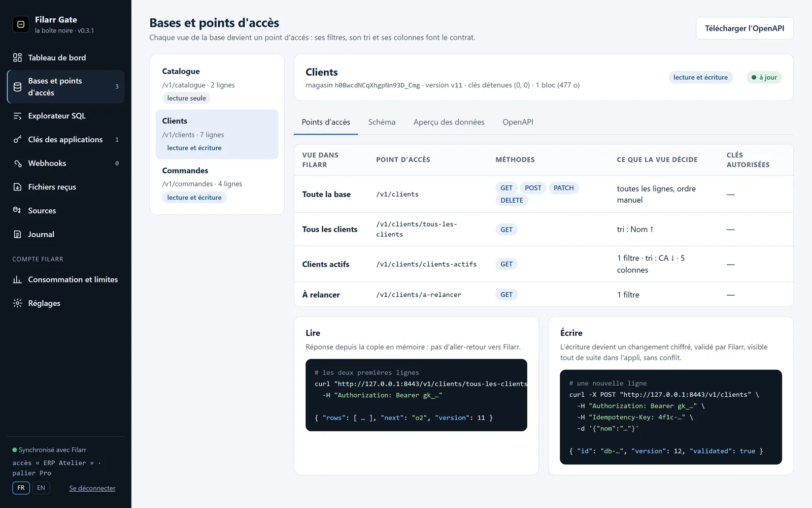The width and height of the screenshot is (812, 508).
Task: Click the PATCH method badge
Action: tap(564, 188)
